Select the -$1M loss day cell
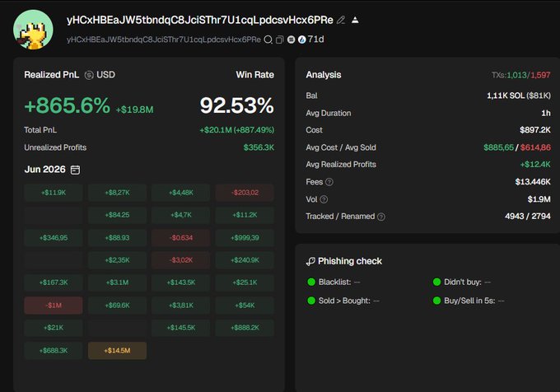560x392 pixels. click(54, 306)
